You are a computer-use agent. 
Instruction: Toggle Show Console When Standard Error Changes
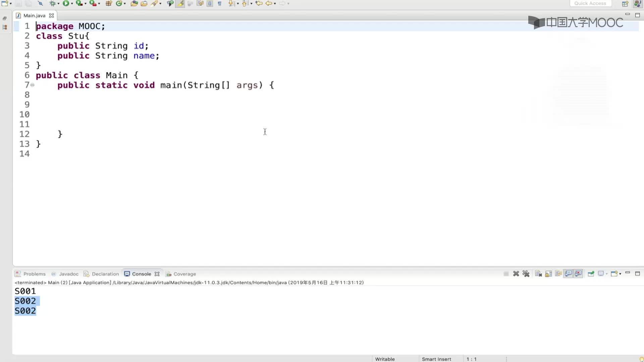click(x=578, y=274)
